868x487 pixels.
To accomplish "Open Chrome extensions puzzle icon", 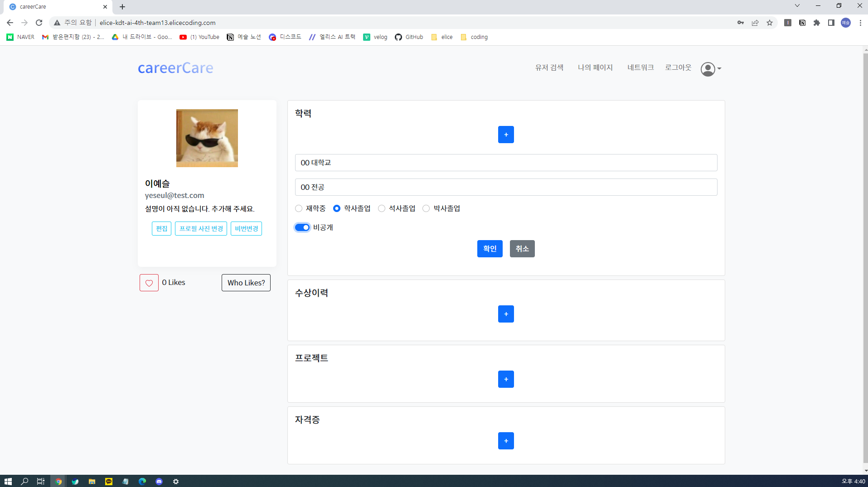I will [817, 23].
